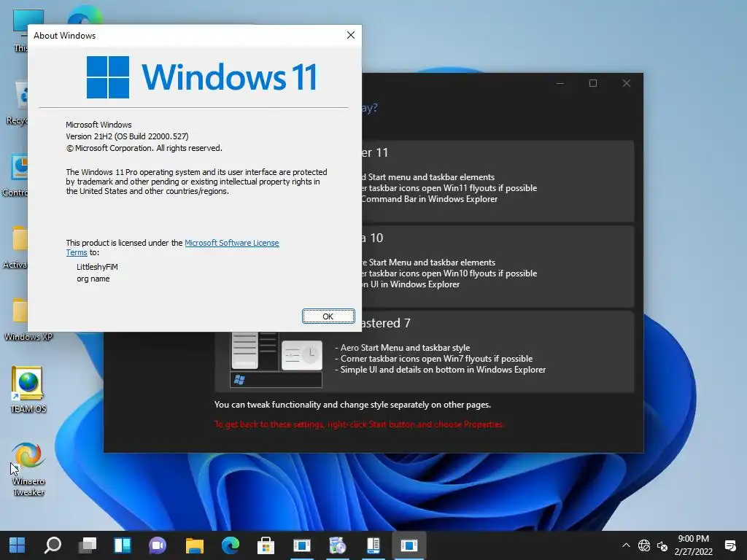Switch to the installer disc taskbar app

[337, 545]
